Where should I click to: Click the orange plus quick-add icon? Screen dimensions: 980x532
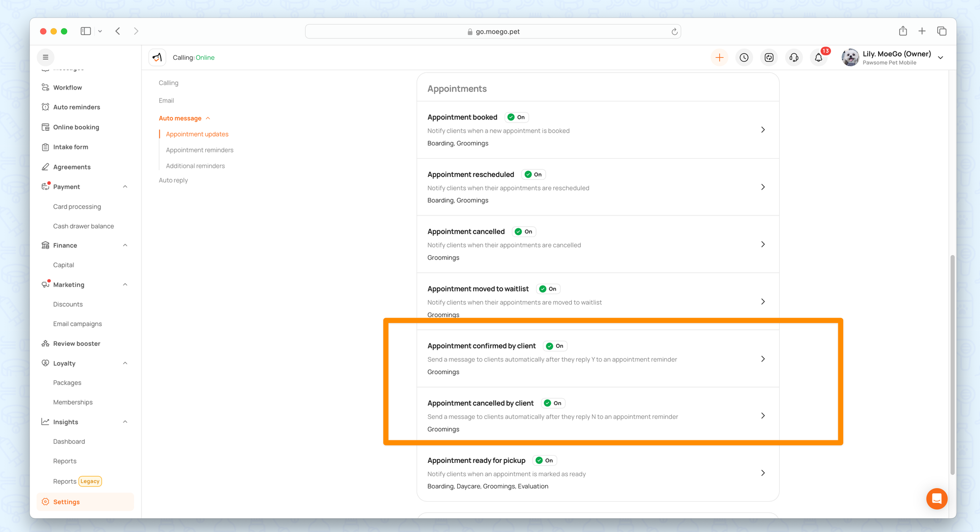(719, 58)
